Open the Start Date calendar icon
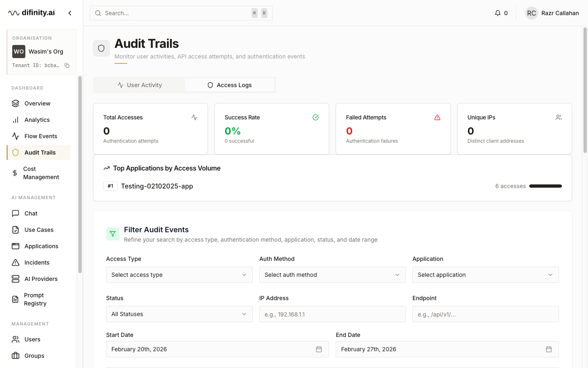This screenshot has width=588, height=368. (x=319, y=349)
